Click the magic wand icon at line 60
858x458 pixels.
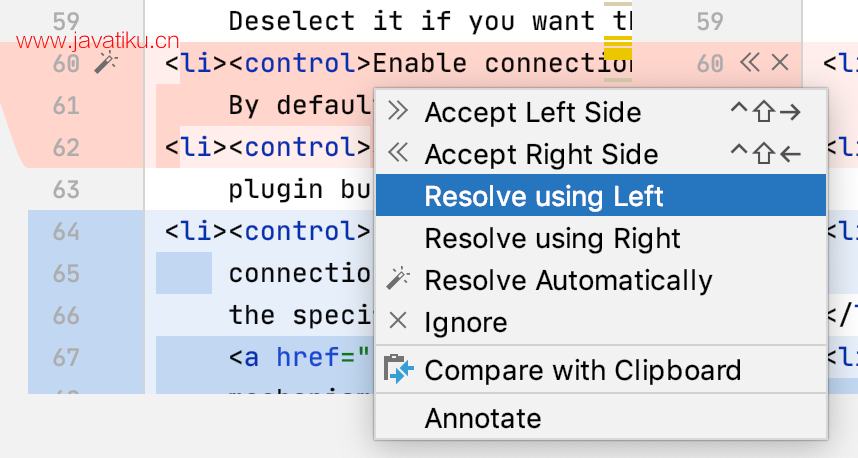(106, 63)
